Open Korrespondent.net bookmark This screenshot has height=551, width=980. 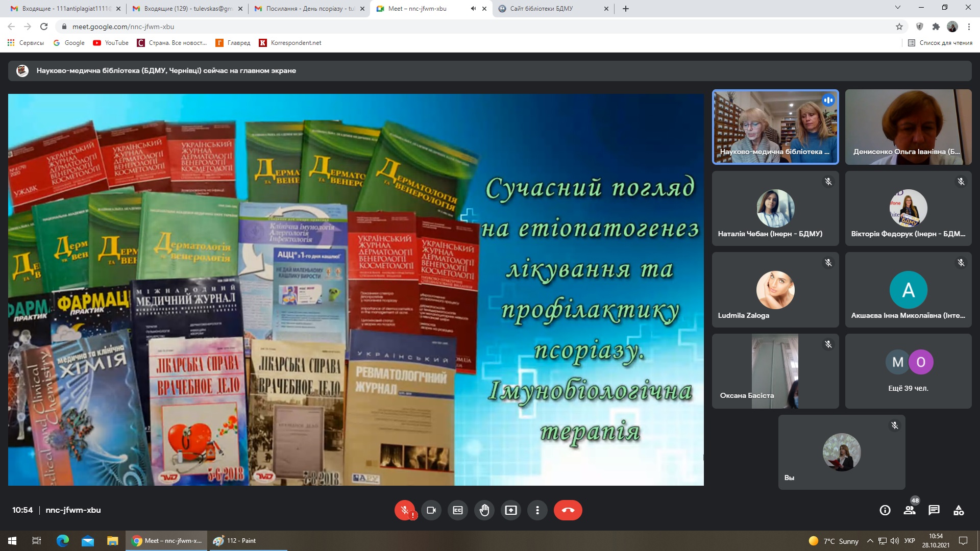click(x=290, y=43)
